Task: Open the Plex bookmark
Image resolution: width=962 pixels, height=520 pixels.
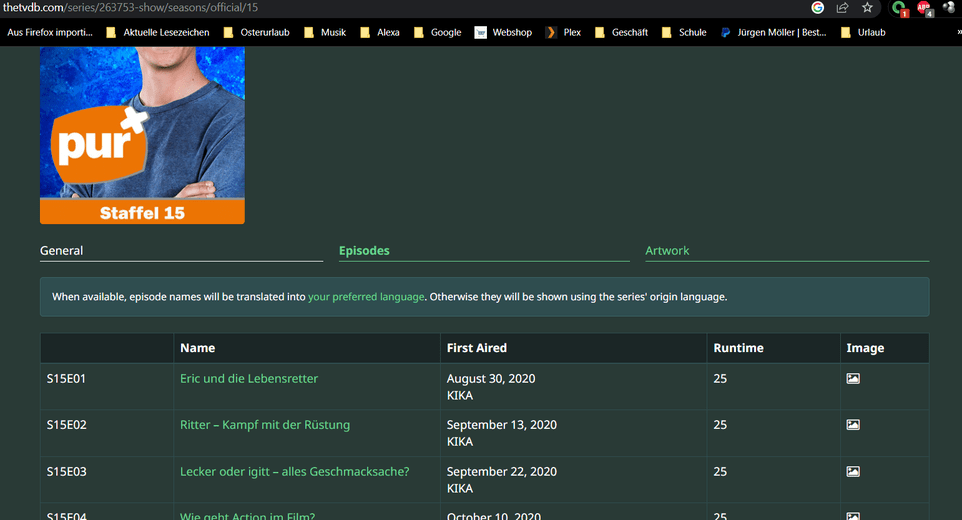Action: [x=563, y=32]
